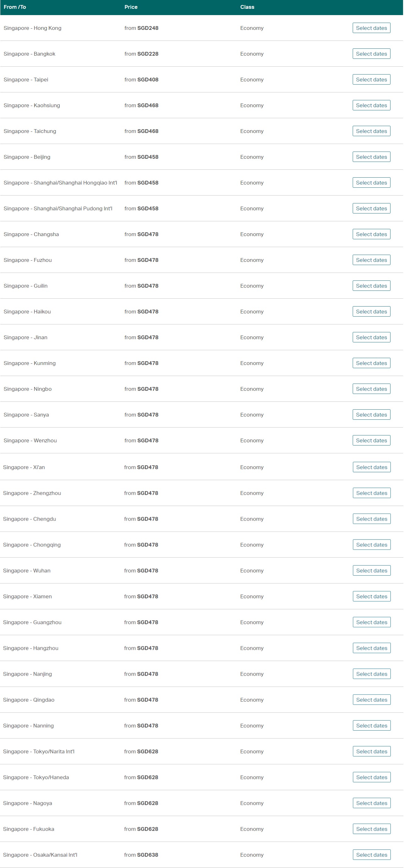The width and height of the screenshot is (404, 868).
Task: Select dates for Shanghai Hongqiao Int'l route
Action: coord(371,183)
